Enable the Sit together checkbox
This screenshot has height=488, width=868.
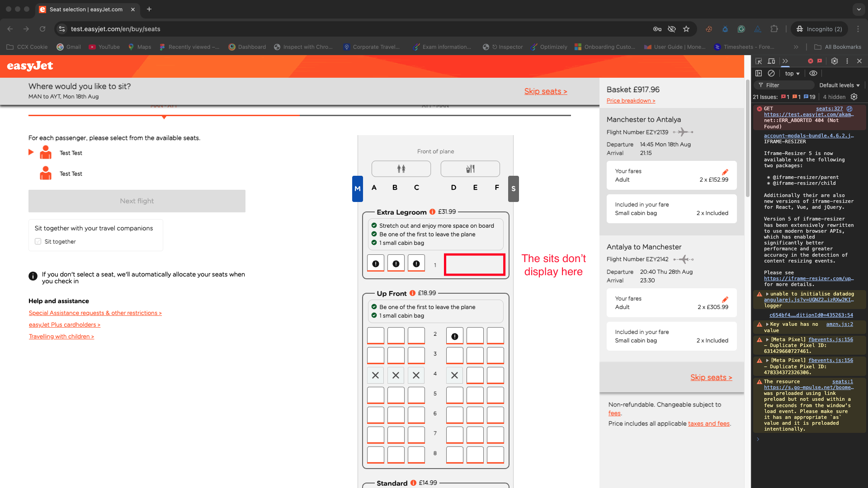38,241
